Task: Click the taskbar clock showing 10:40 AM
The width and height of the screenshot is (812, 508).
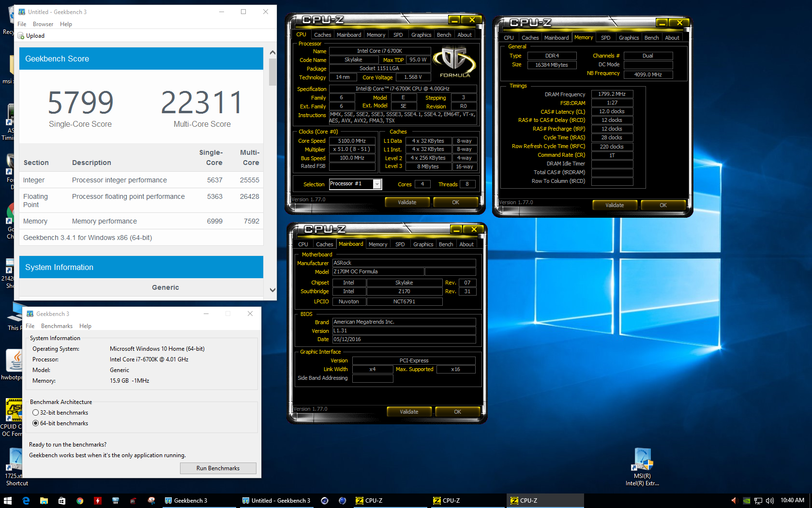Action: coord(792,501)
